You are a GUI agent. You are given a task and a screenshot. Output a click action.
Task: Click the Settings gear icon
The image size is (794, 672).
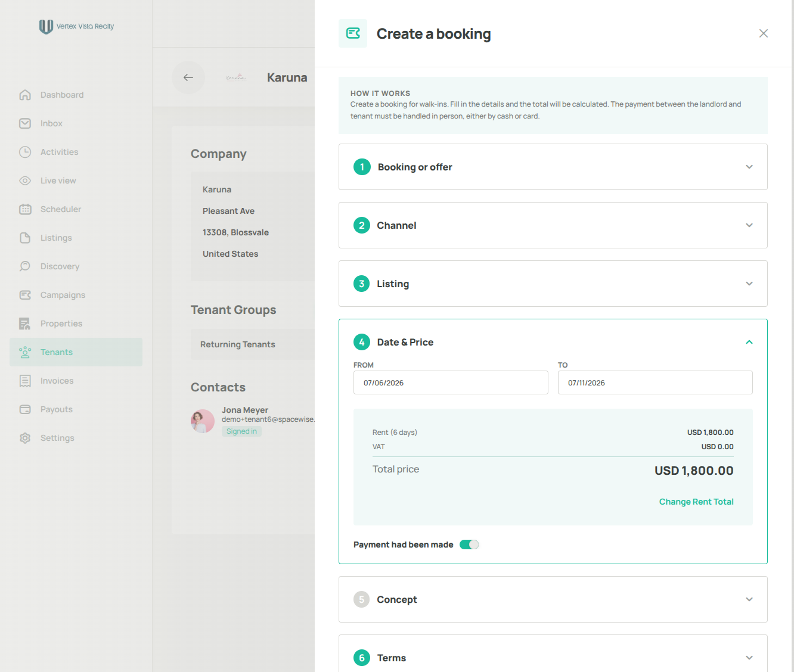[25, 438]
